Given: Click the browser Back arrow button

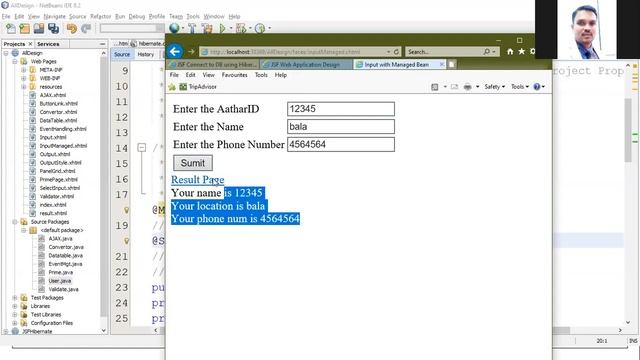Looking at the screenshot, I should [x=175, y=51].
